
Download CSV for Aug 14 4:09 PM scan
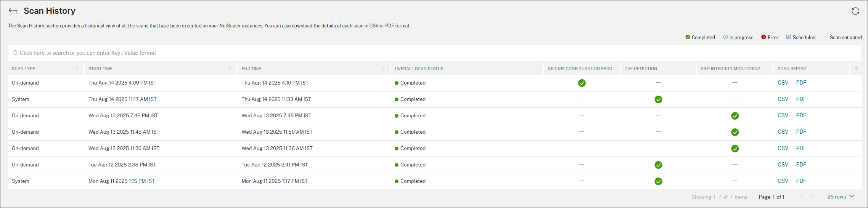coord(783,83)
